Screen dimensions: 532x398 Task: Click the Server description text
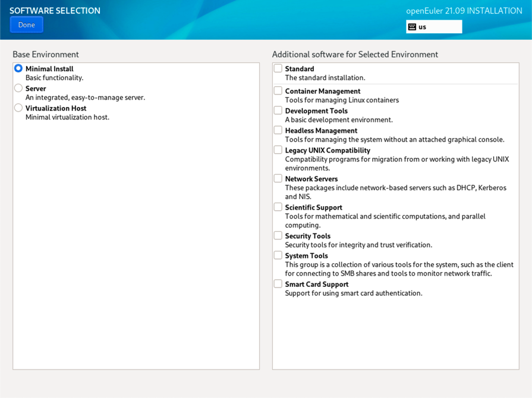point(85,97)
